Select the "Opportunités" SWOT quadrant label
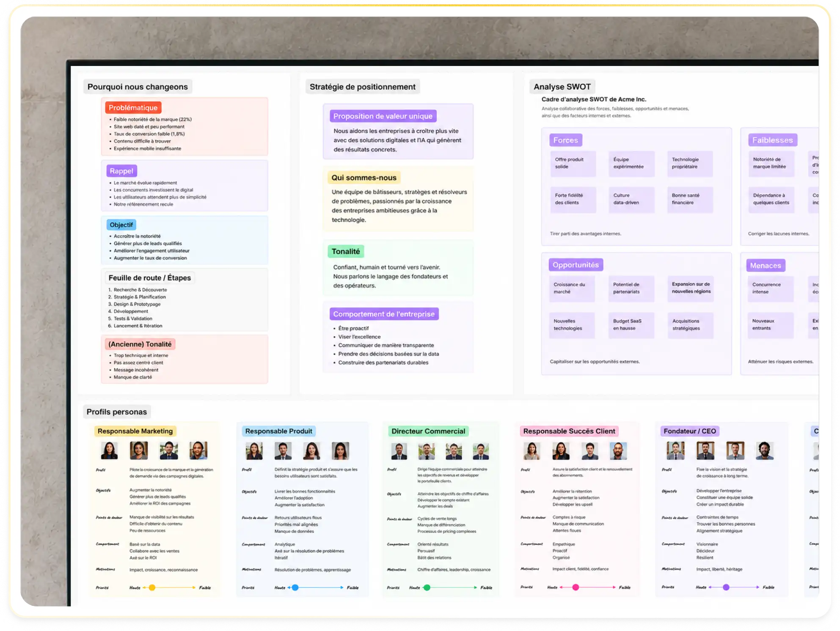Viewport: 840px width, 631px height. (x=576, y=265)
